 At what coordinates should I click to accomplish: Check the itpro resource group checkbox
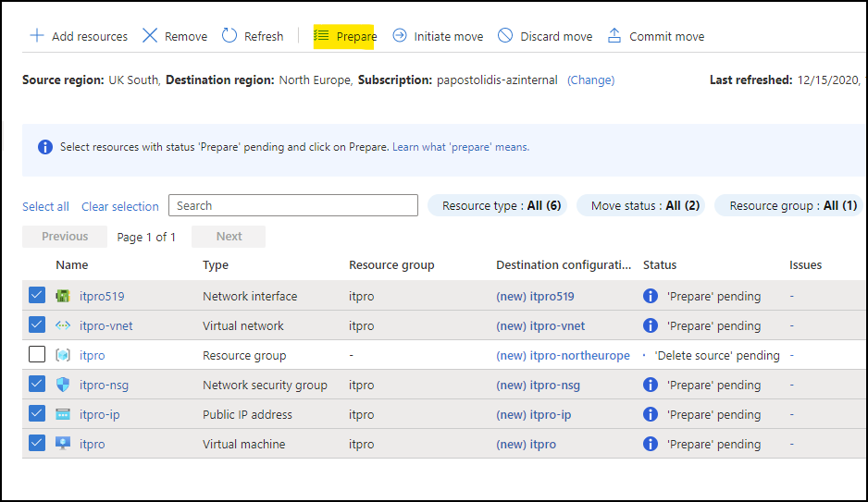tap(37, 355)
